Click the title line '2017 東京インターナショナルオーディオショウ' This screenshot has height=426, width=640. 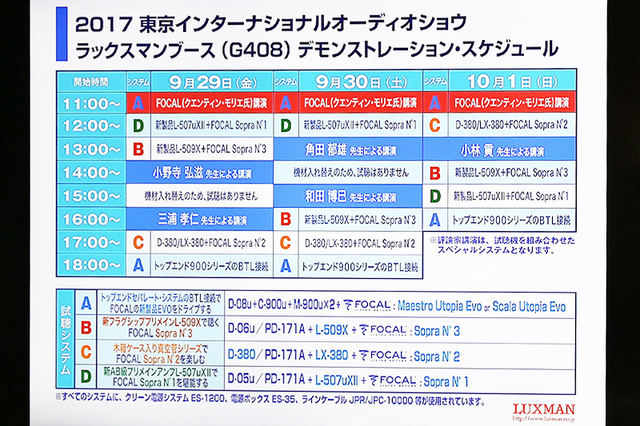(x=271, y=23)
